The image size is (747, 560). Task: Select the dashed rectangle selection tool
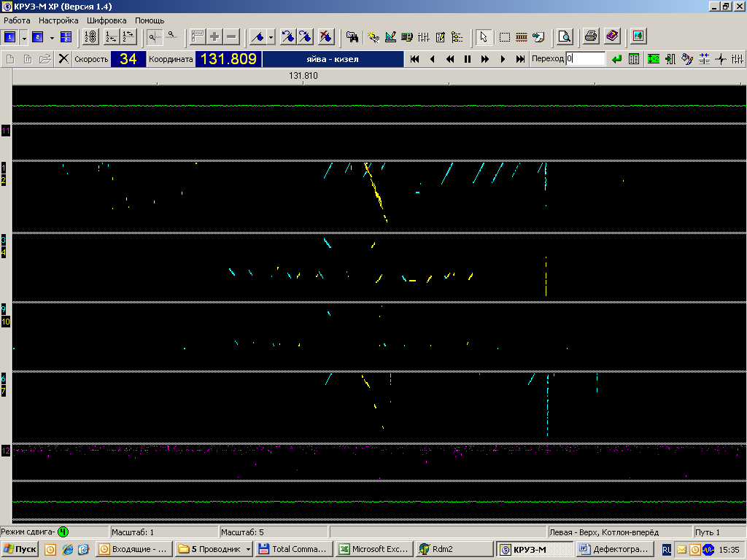pos(504,36)
